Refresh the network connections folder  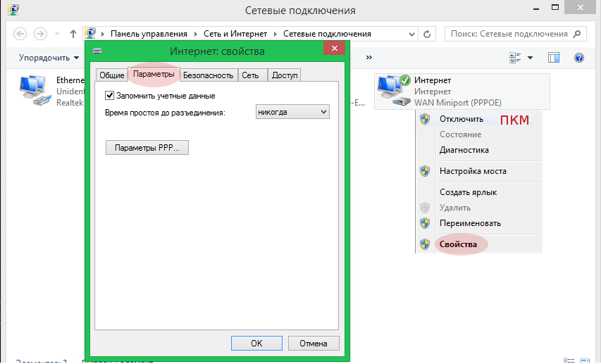pyautogui.click(x=427, y=34)
